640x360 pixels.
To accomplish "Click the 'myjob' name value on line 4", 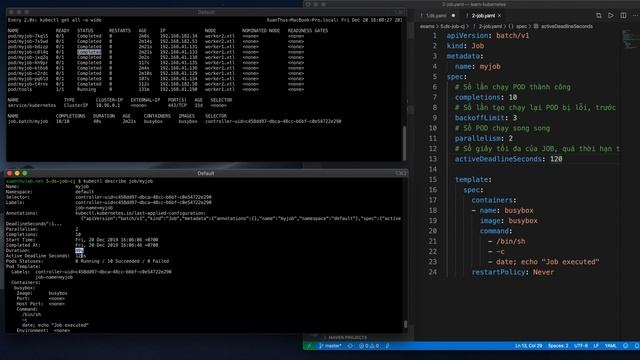I will 490,66.
